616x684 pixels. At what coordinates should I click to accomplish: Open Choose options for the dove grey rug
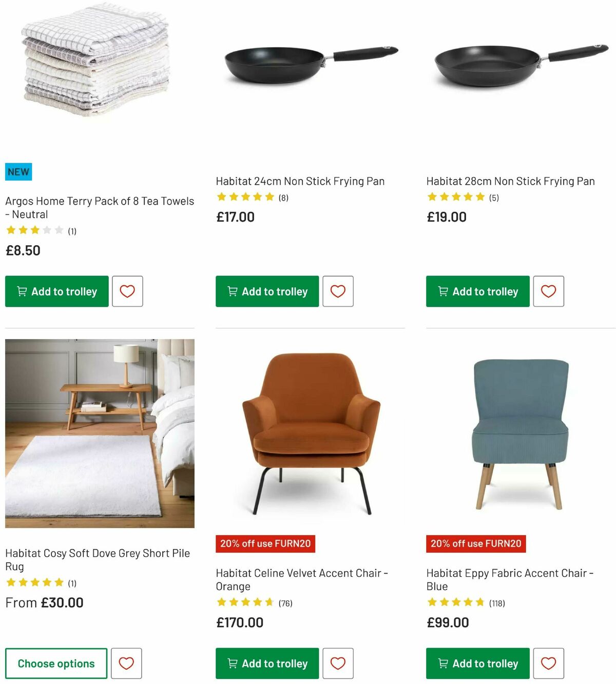point(55,663)
